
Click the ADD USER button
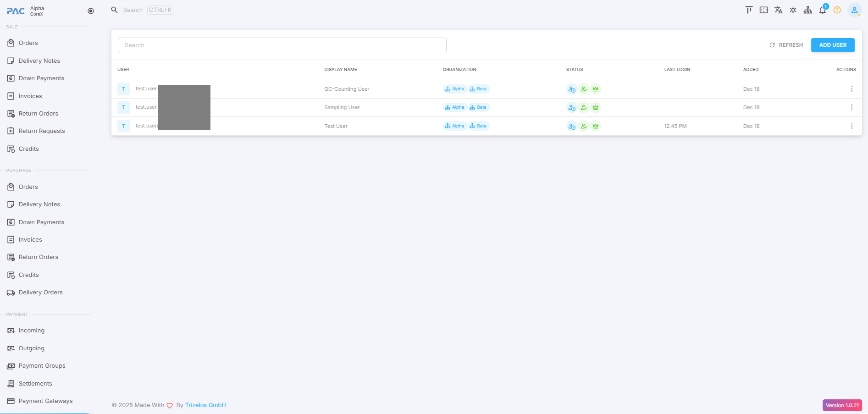[x=833, y=45]
